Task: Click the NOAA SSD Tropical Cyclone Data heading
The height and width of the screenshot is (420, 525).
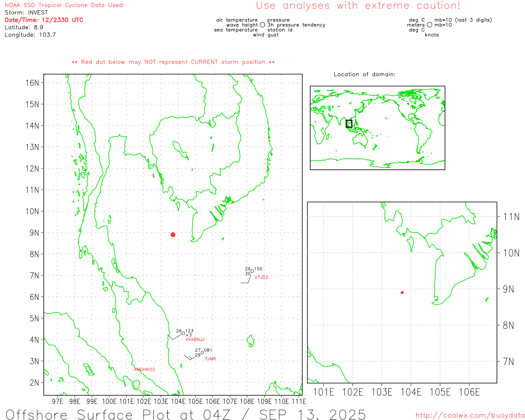Action: pos(64,5)
